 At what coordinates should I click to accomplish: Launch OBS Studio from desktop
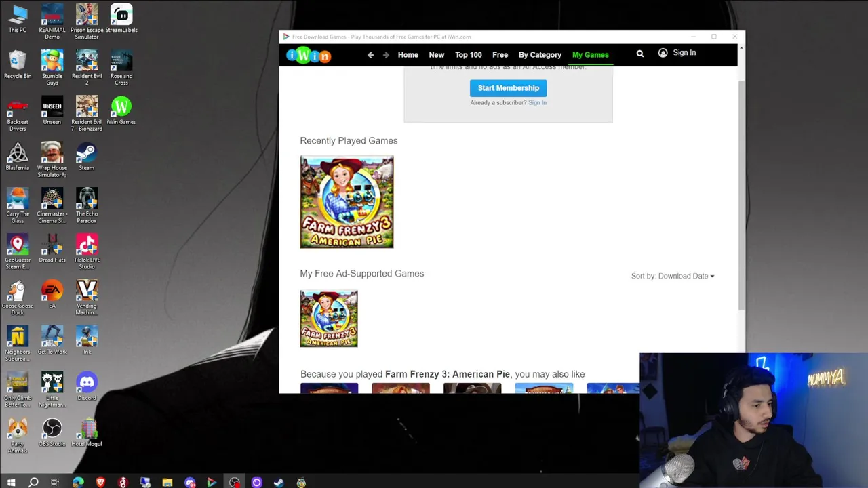[x=52, y=434]
